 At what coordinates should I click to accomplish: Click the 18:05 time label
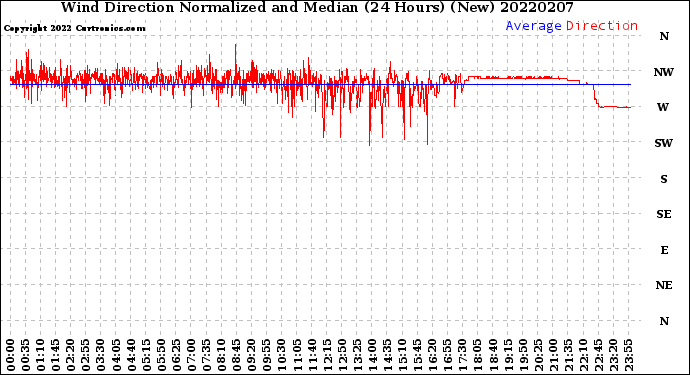point(477,355)
